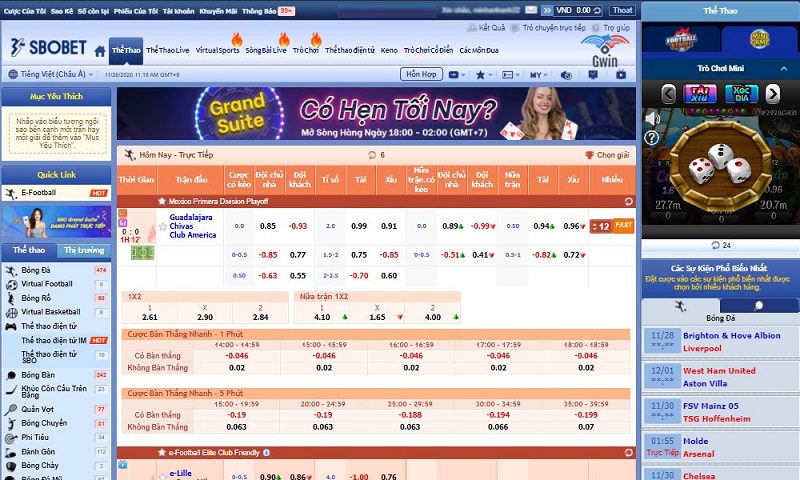Open Thể Thao Live menu
The height and width of the screenshot is (480, 800).
pos(167,50)
